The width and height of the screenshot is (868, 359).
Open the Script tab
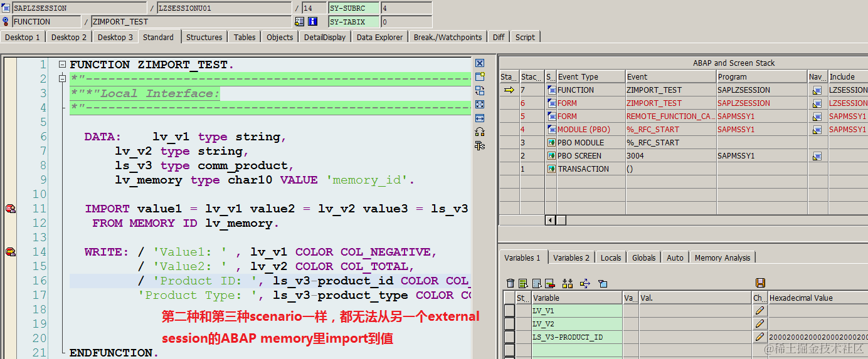click(x=525, y=37)
